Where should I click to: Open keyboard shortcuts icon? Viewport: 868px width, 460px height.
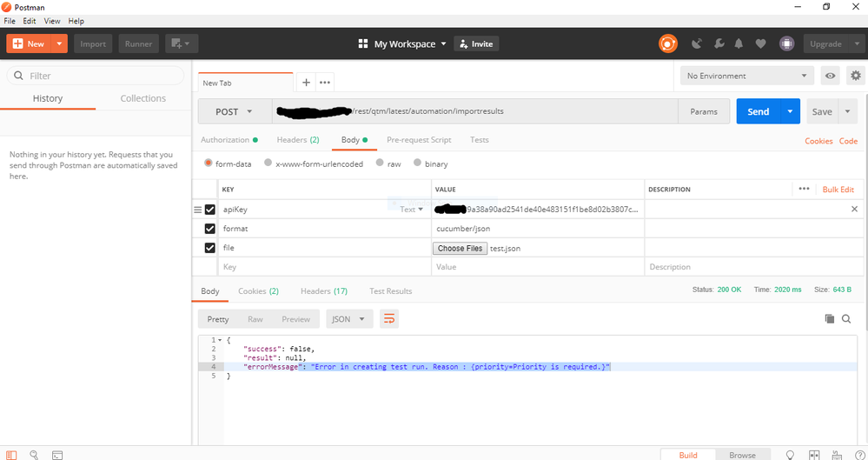[837, 455]
